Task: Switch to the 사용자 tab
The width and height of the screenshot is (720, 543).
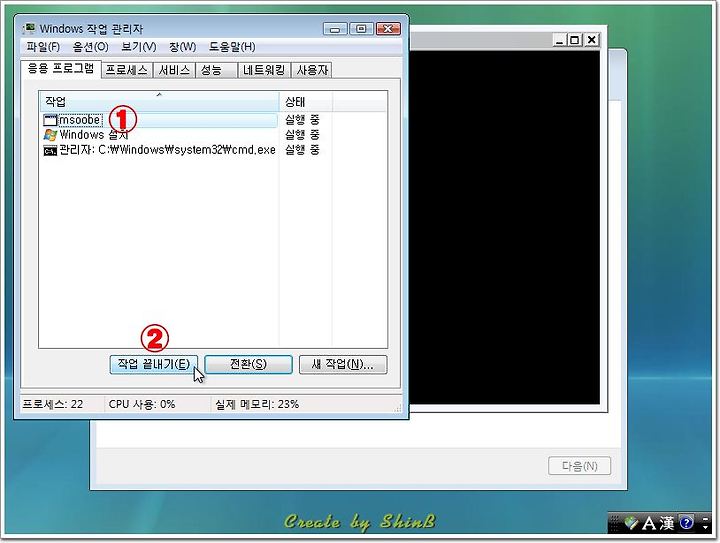Action: pyautogui.click(x=312, y=70)
